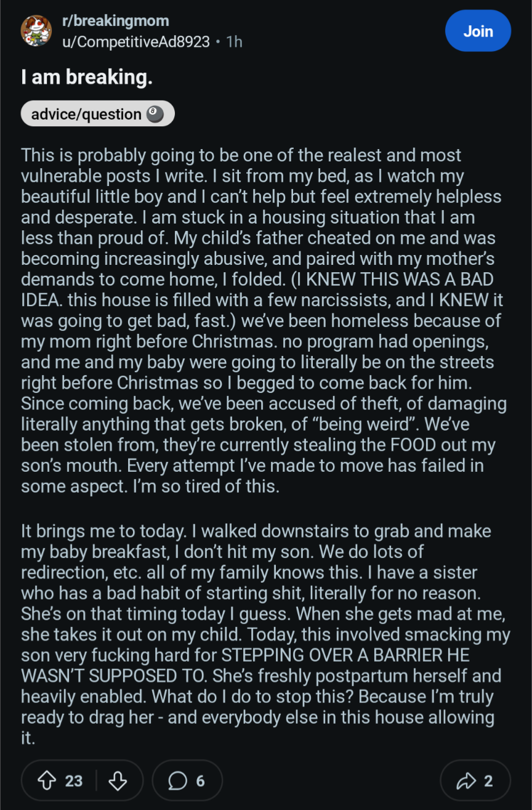Filter by the advice/question flair tag
532x810 pixels.
click(98, 114)
